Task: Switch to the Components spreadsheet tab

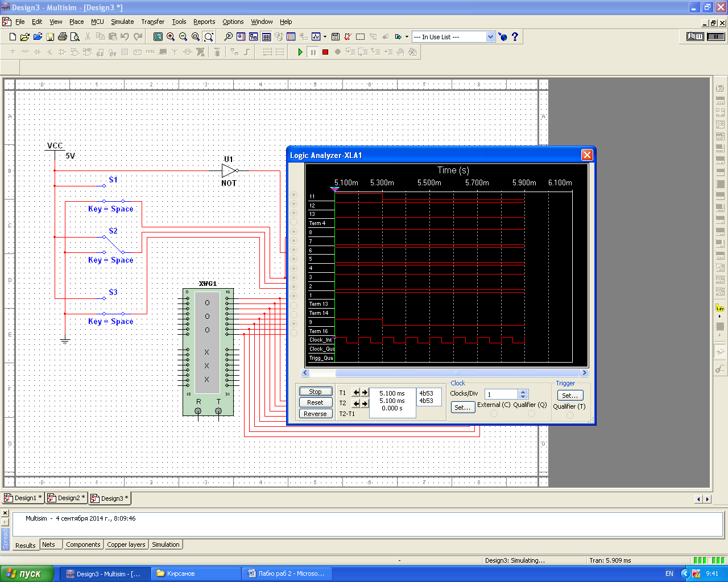Action: coord(83,544)
